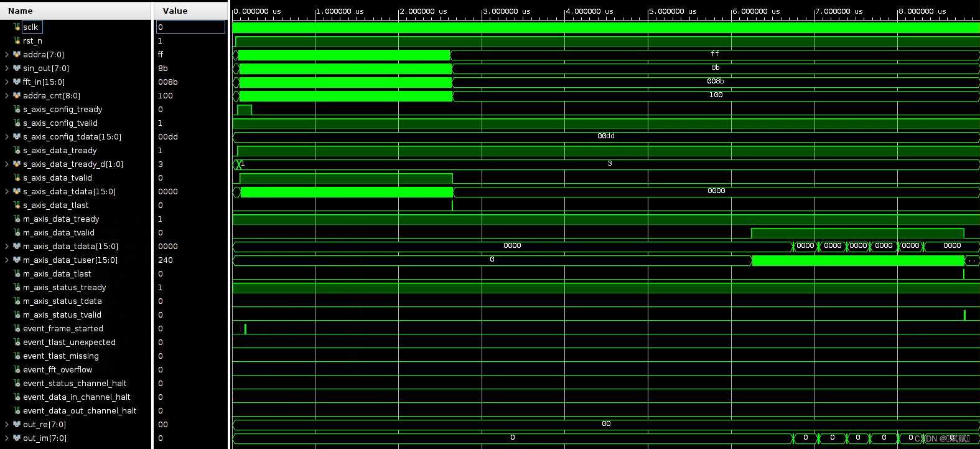Click the event_frame_started pulse in waveform

(x=245, y=329)
